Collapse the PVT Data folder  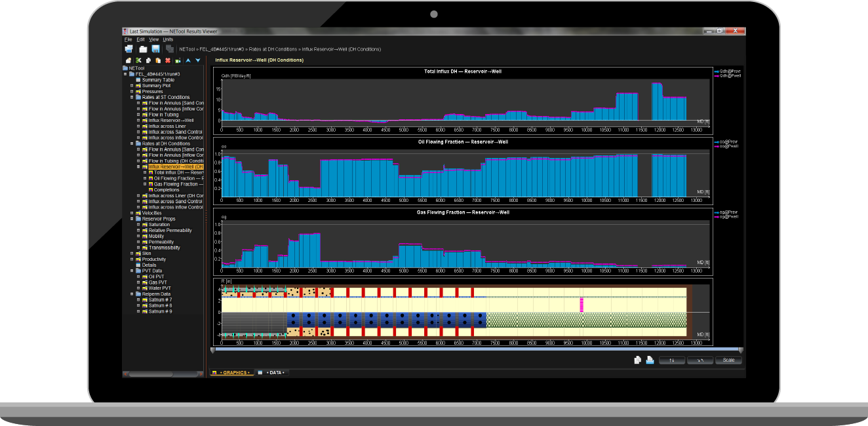[x=132, y=271]
